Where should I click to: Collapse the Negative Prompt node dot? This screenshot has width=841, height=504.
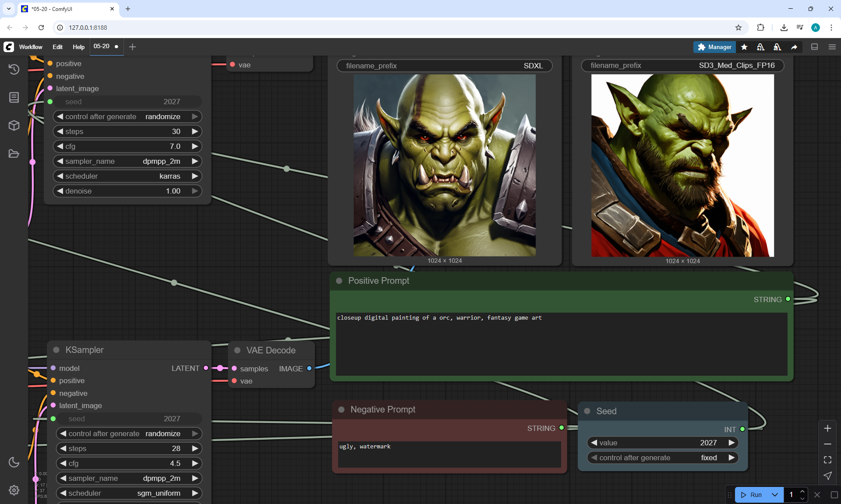[341, 409]
